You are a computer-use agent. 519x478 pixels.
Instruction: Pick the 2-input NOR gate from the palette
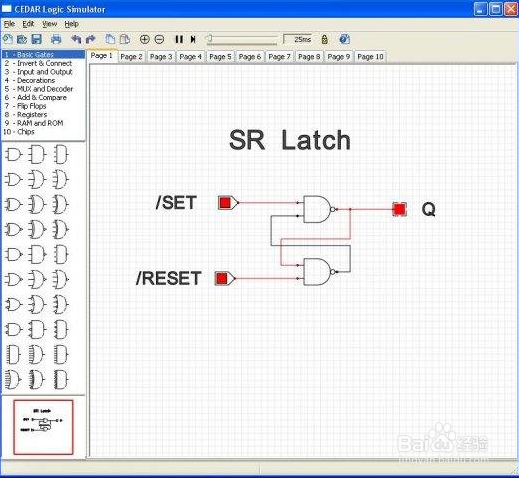coord(13,279)
